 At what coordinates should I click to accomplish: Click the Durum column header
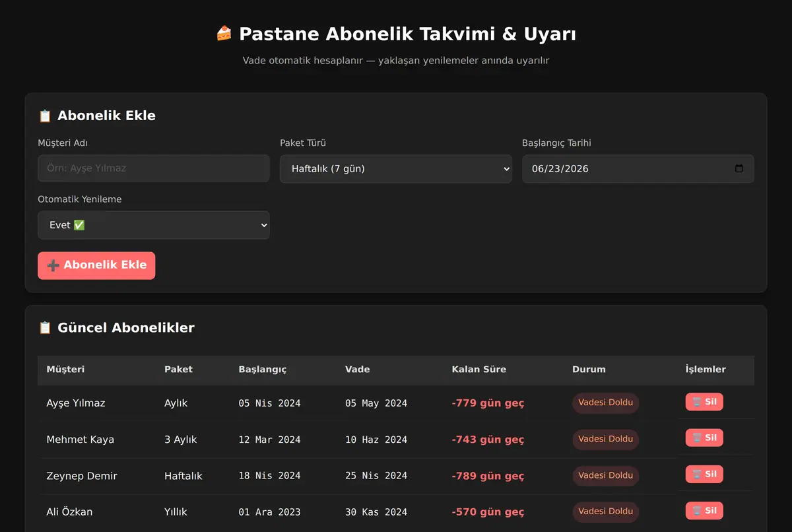tap(589, 370)
